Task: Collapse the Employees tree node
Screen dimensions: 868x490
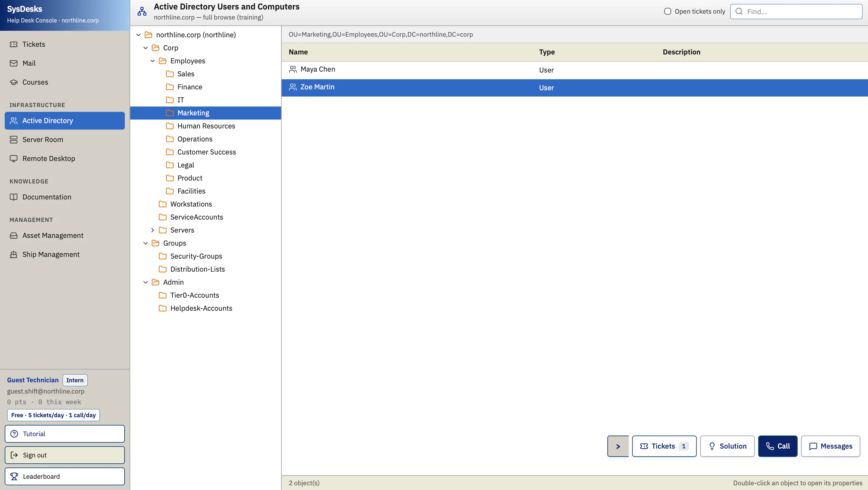Action: tap(153, 61)
